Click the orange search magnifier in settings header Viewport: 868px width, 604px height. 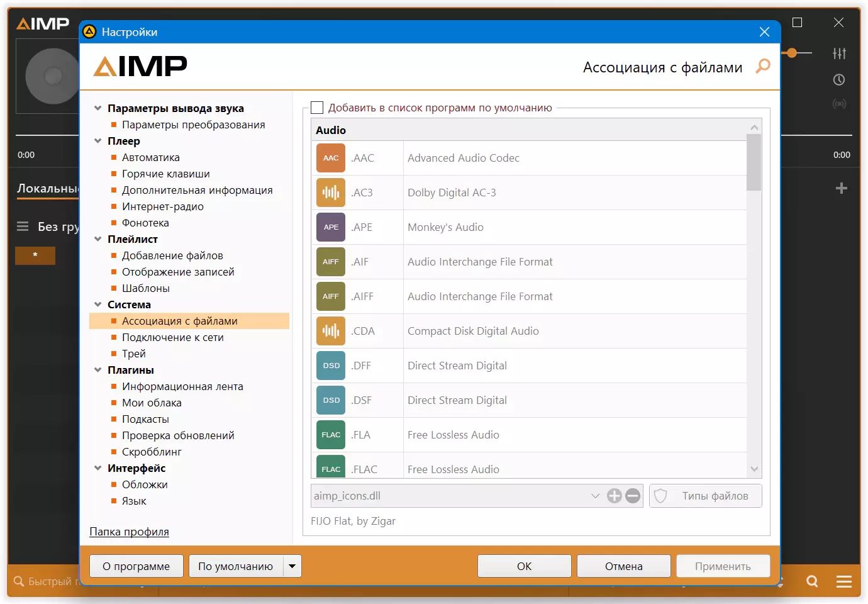762,66
